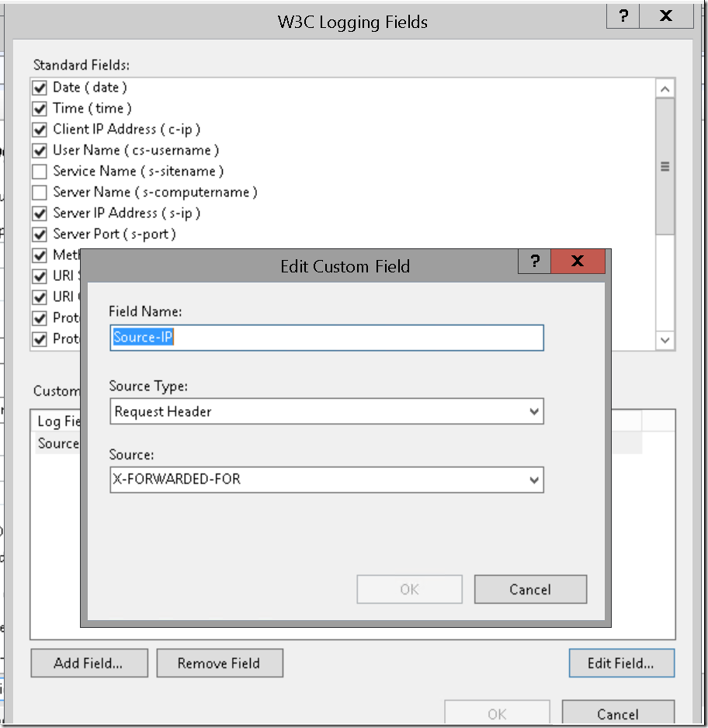Uncheck Client IP Address (c-ip)
This screenshot has height=728, width=708.
click(x=40, y=130)
